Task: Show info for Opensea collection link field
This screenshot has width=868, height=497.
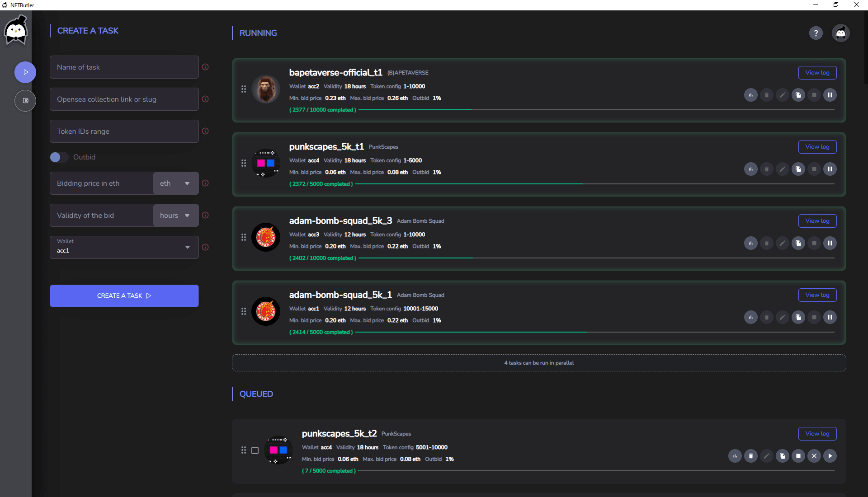Action: pos(205,99)
